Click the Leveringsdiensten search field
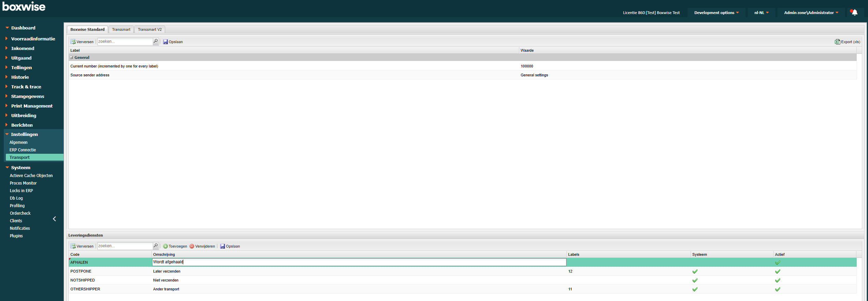This screenshot has width=868, height=301. coord(125,246)
